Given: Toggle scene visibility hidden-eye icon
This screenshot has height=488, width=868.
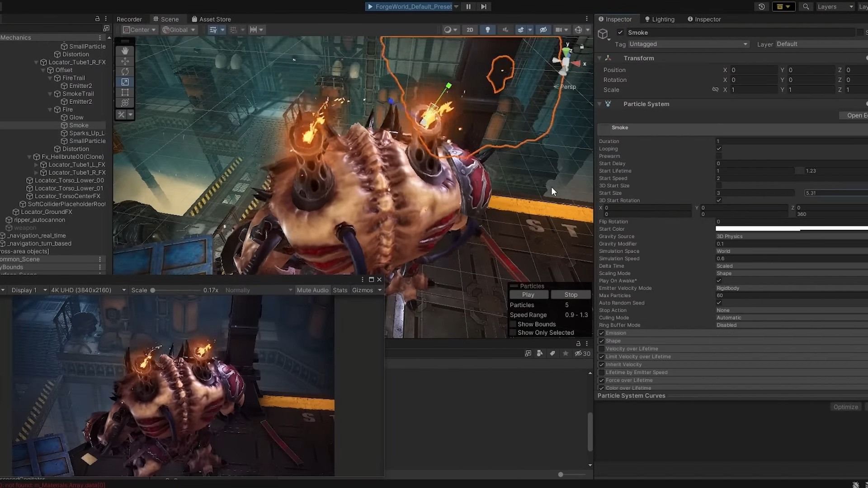Looking at the screenshot, I should click(543, 30).
